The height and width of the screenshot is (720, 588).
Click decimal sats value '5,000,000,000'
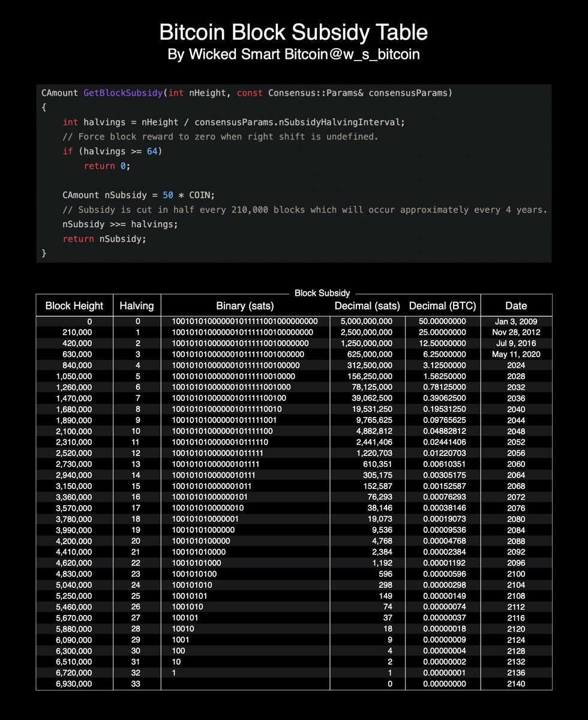(x=366, y=322)
